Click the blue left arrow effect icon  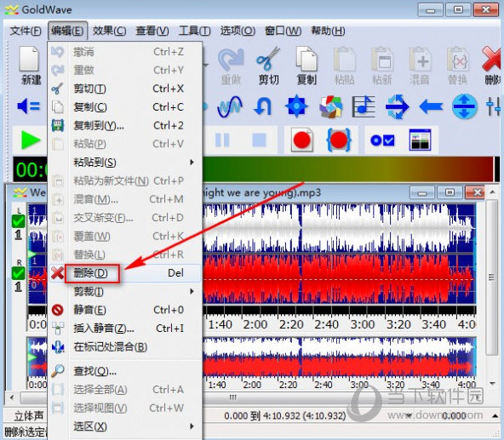(431, 106)
